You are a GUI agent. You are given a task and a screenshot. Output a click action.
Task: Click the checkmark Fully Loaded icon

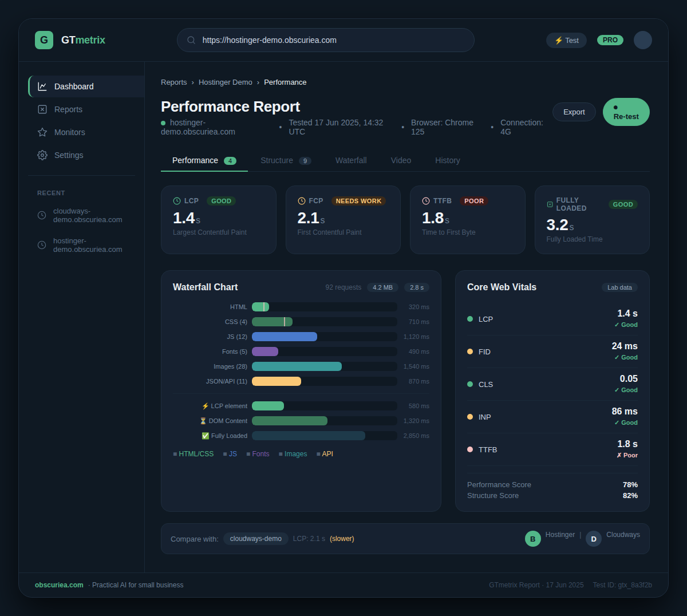coord(206,436)
